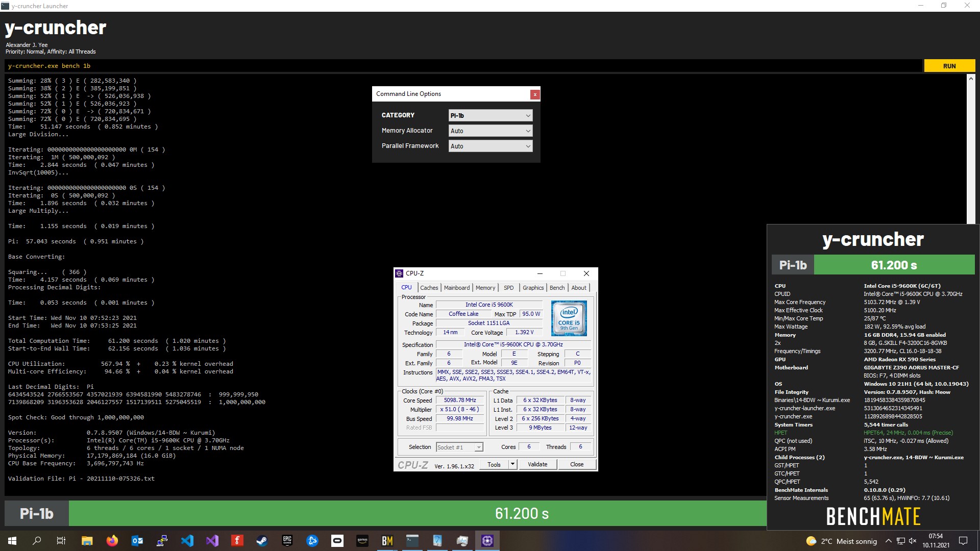Image resolution: width=980 pixels, height=551 pixels.
Task: Open the Socket #1 selection dropdown in CPU-Z
Action: [x=459, y=447]
